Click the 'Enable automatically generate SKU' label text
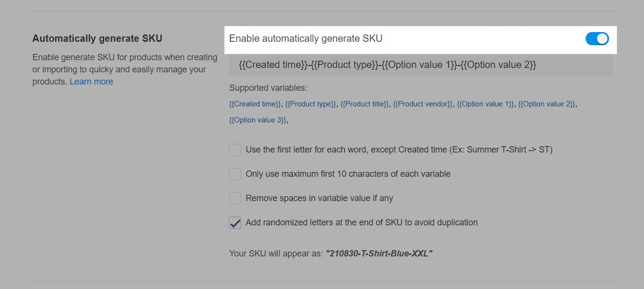 click(306, 38)
